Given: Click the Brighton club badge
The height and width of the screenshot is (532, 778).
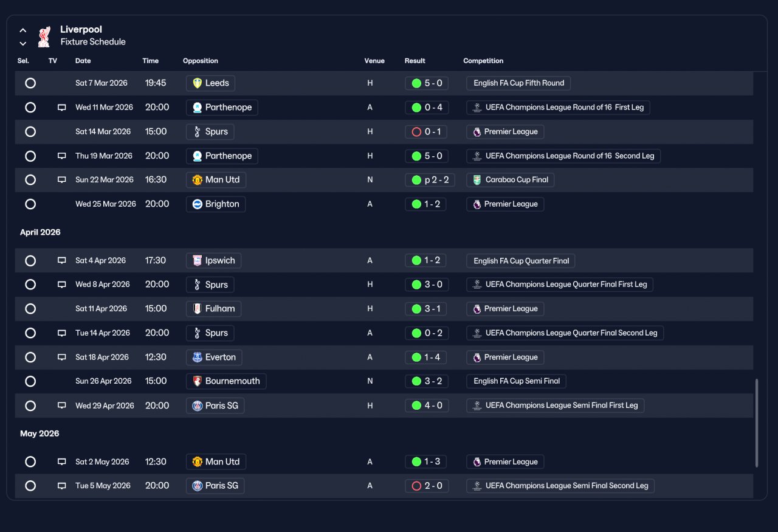Looking at the screenshot, I should (197, 204).
